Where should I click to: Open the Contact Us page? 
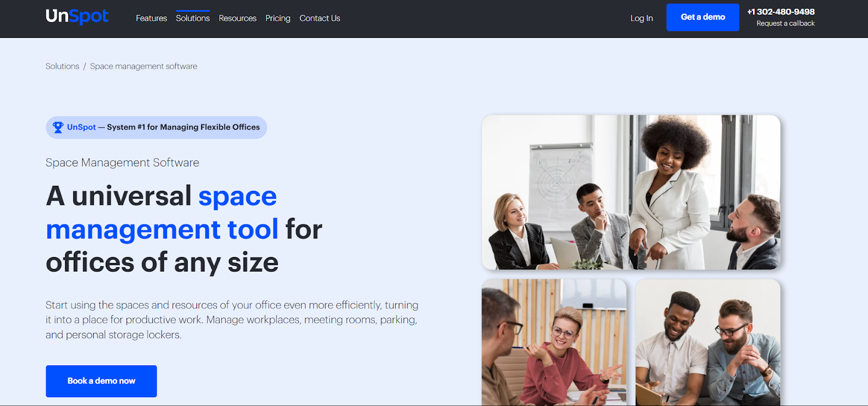[320, 18]
